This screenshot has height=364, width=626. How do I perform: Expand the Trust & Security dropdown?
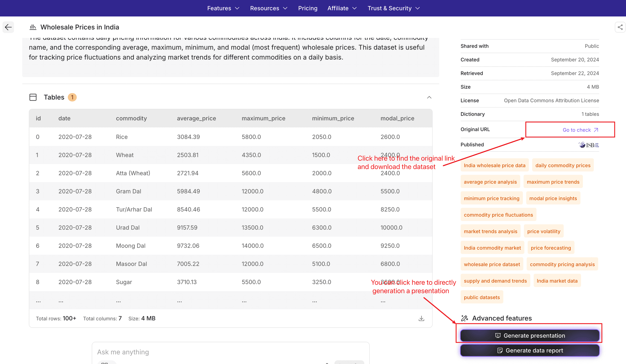pyautogui.click(x=394, y=8)
